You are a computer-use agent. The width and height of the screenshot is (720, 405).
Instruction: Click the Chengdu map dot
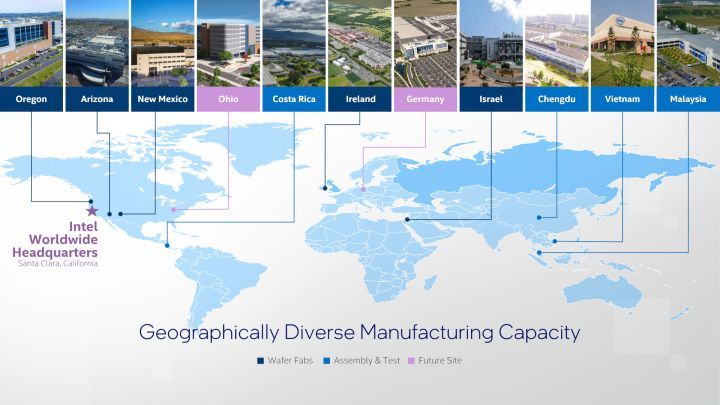point(539,218)
